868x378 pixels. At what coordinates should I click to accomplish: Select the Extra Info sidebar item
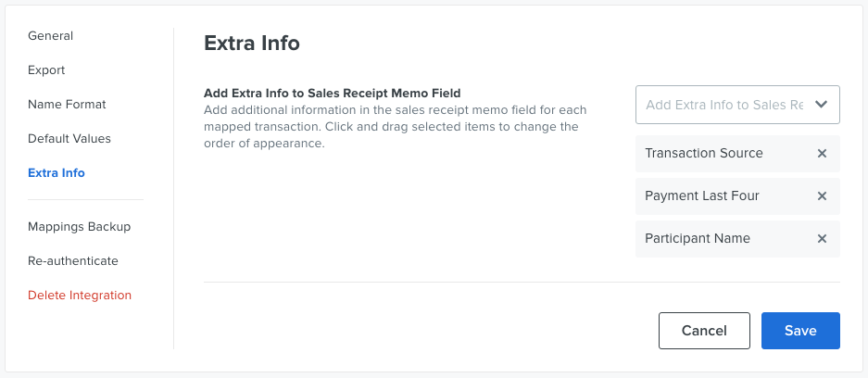tap(57, 173)
